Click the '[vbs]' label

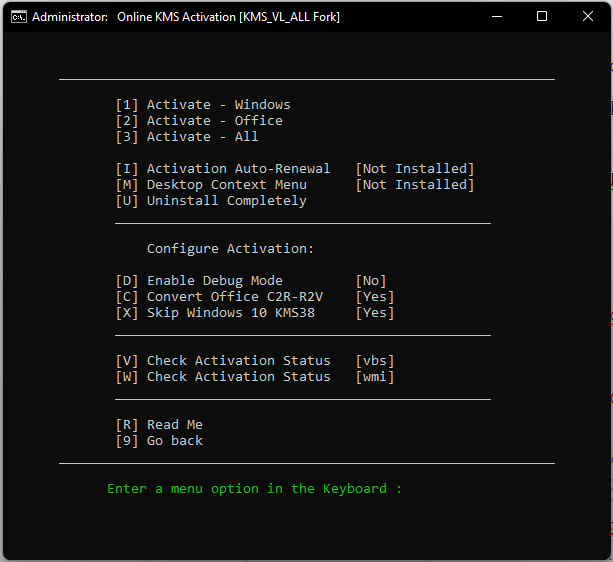(375, 361)
